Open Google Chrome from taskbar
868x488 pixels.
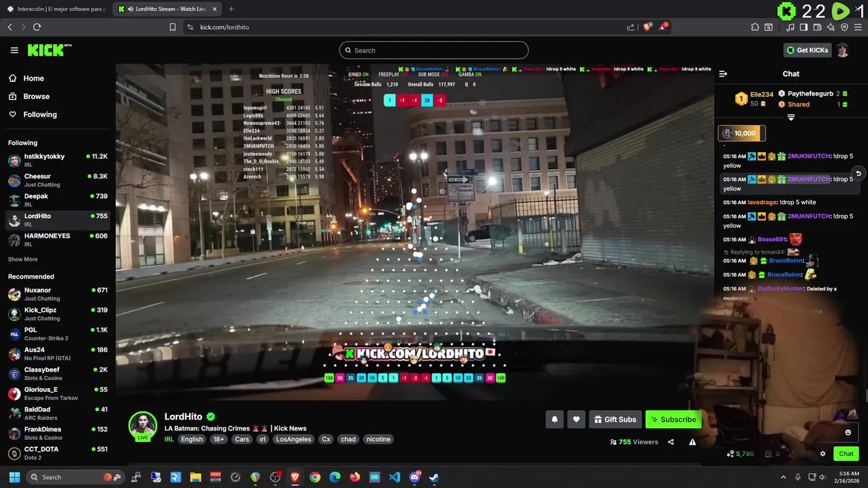[315, 477]
